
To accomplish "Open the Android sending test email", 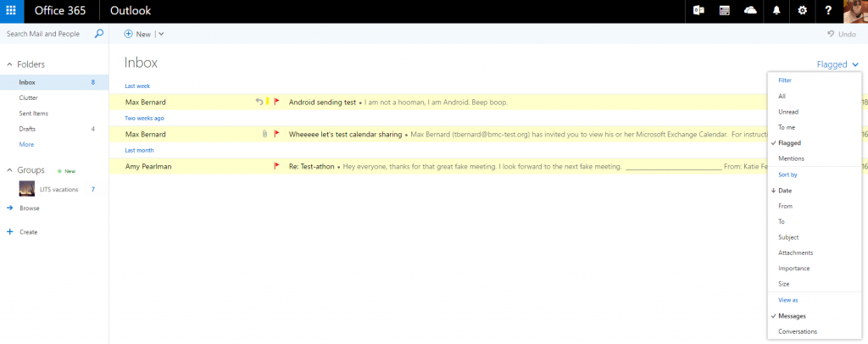I will tap(489, 103).
